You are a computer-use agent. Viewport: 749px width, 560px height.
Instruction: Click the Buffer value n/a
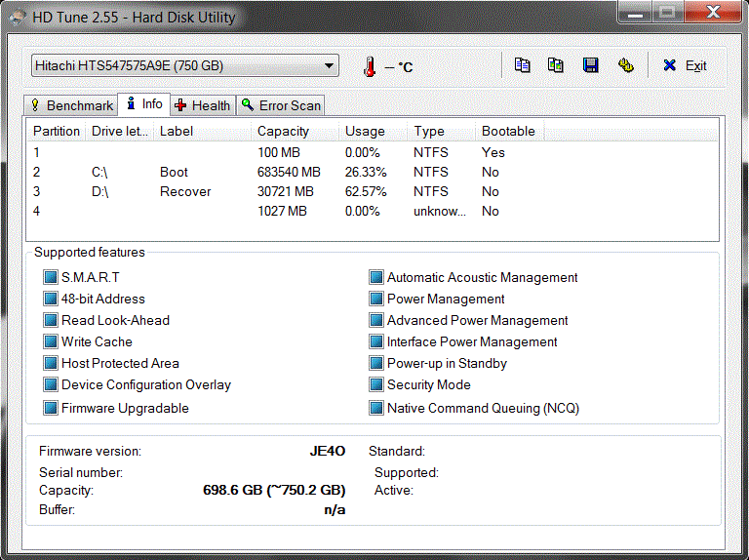click(335, 510)
